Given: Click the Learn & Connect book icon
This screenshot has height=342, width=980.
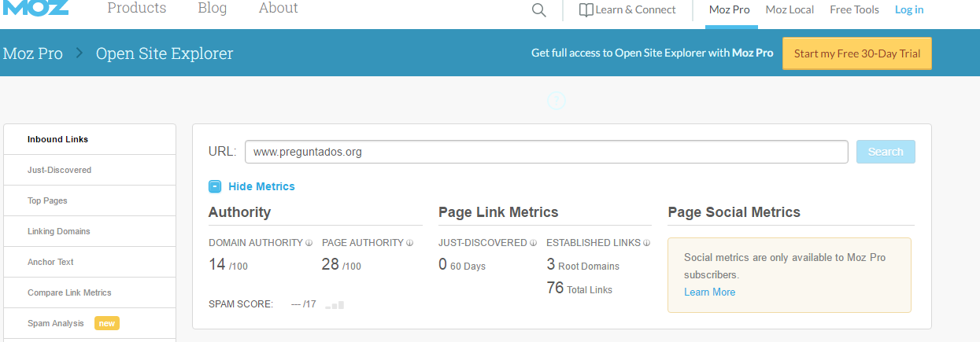Looking at the screenshot, I should pyautogui.click(x=586, y=10).
